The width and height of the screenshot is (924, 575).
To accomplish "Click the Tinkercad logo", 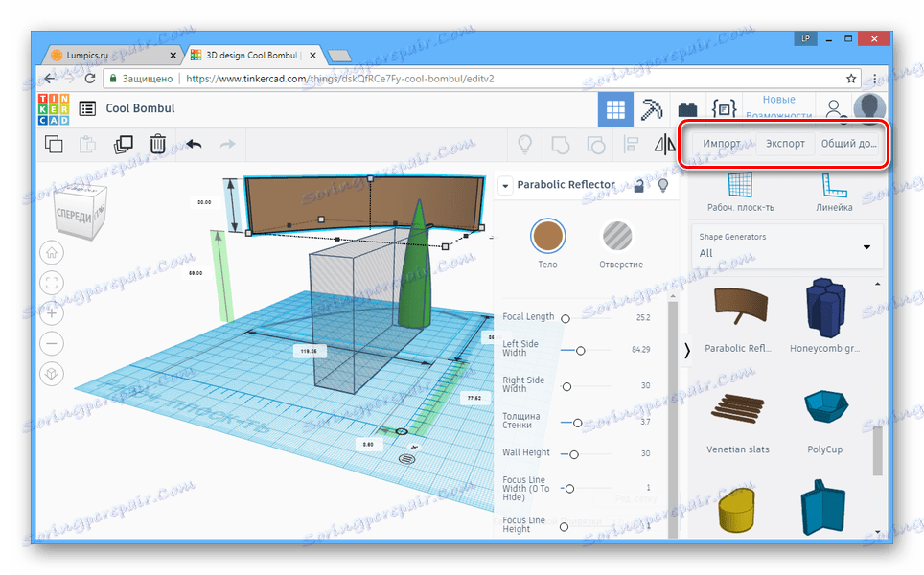I will pos(54,109).
